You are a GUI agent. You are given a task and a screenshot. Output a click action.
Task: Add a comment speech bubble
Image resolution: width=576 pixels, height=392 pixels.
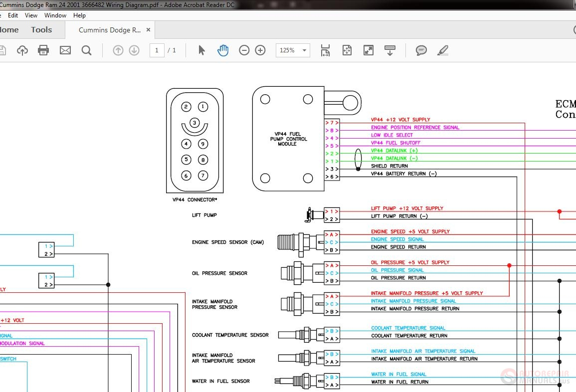point(421,50)
